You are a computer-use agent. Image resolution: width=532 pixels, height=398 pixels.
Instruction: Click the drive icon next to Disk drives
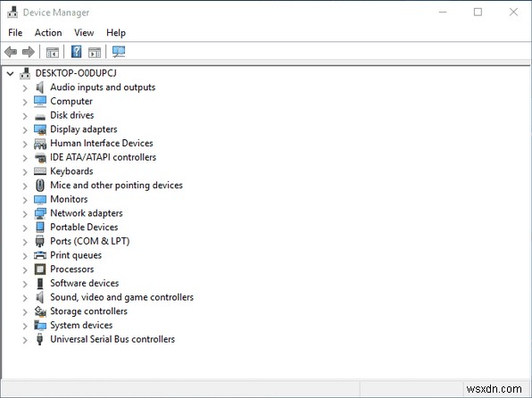[40, 117]
